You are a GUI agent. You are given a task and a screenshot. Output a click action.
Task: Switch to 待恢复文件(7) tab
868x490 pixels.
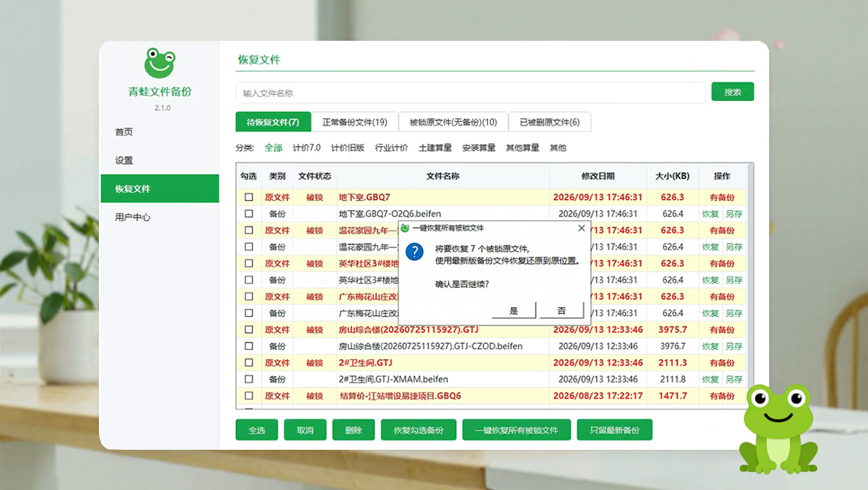pyautogui.click(x=273, y=122)
